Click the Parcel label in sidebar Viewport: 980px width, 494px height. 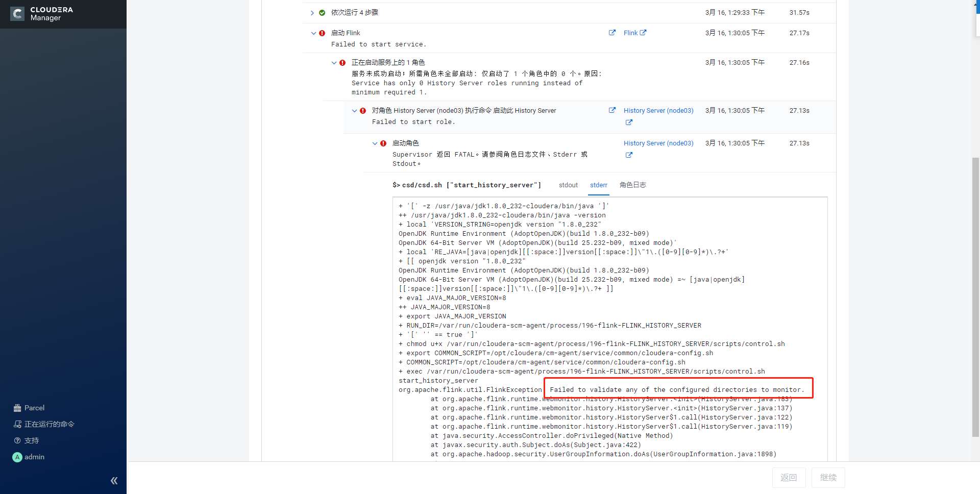click(x=34, y=408)
